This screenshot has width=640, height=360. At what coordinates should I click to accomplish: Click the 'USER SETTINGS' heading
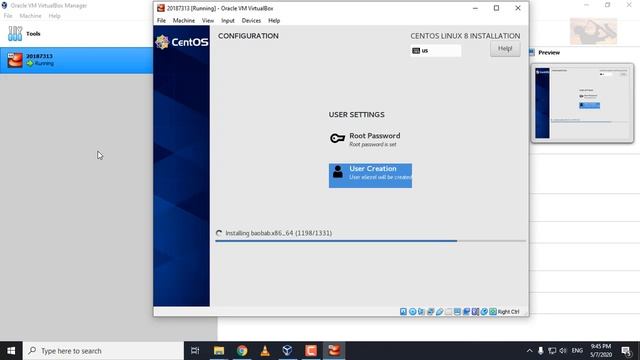point(356,115)
